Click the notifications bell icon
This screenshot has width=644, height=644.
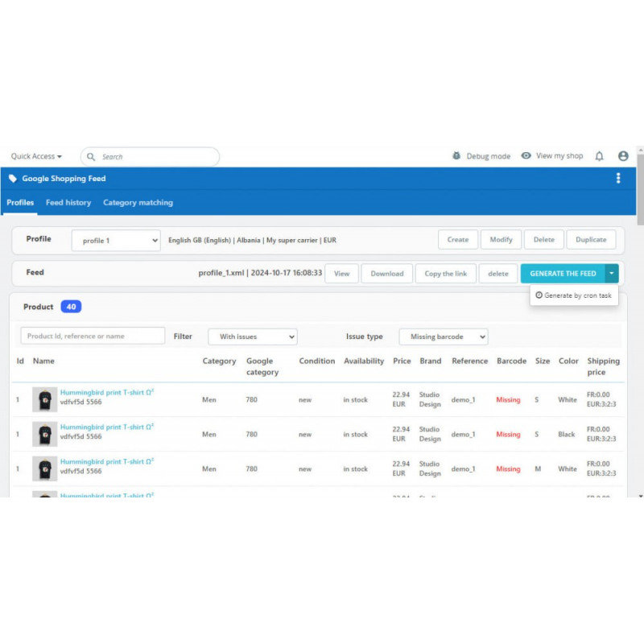(599, 156)
